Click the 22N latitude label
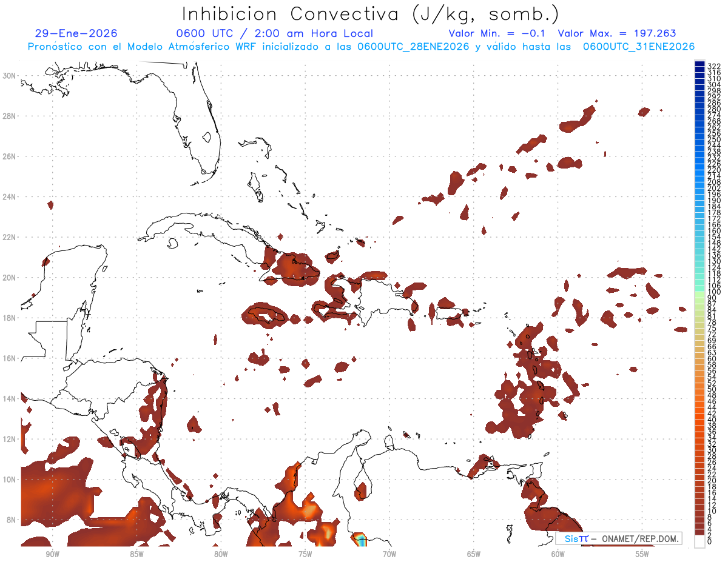728x562 pixels. 9,237
